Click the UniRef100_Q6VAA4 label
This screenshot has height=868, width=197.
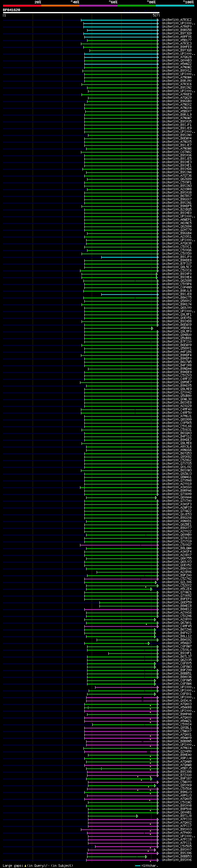(x=177, y=497)
